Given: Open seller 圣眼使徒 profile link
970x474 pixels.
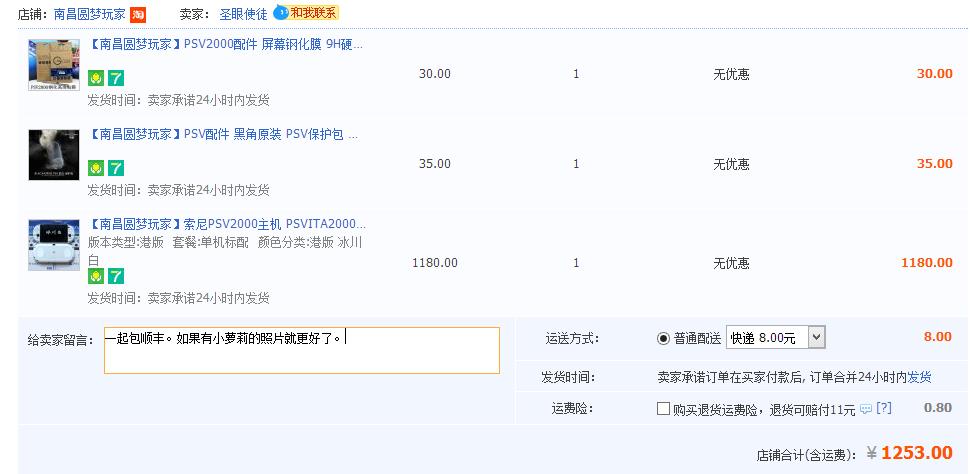Looking at the screenshot, I should pyautogui.click(x=243, y=14).
